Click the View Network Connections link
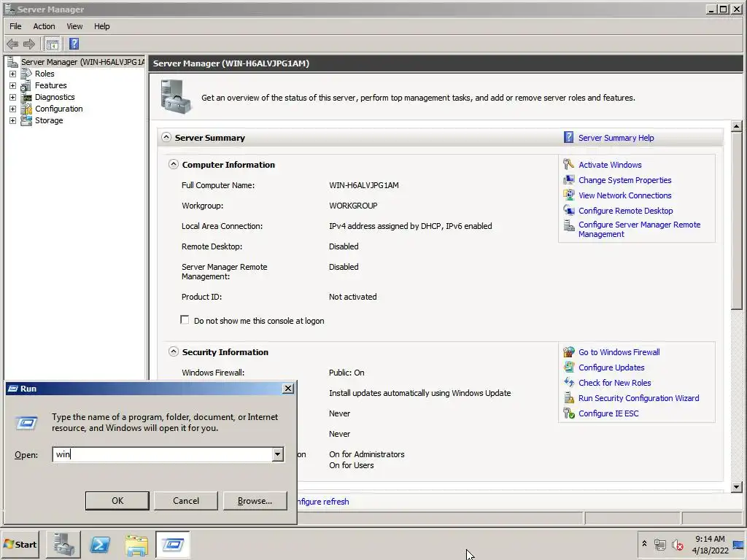The width and height of the screenshot is (747, 560). click(x=624, y=195)
